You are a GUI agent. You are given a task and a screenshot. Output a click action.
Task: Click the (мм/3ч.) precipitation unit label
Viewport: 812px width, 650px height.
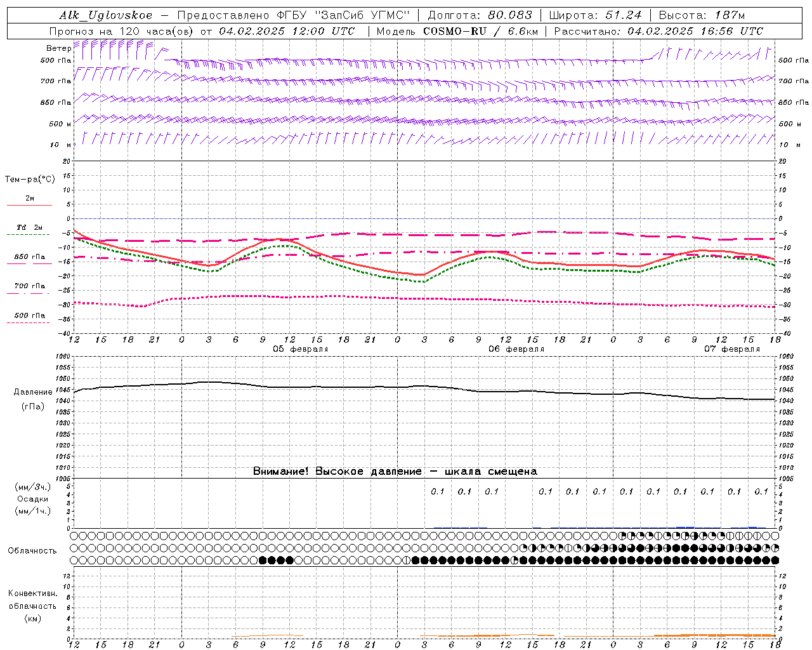point(33,487)
